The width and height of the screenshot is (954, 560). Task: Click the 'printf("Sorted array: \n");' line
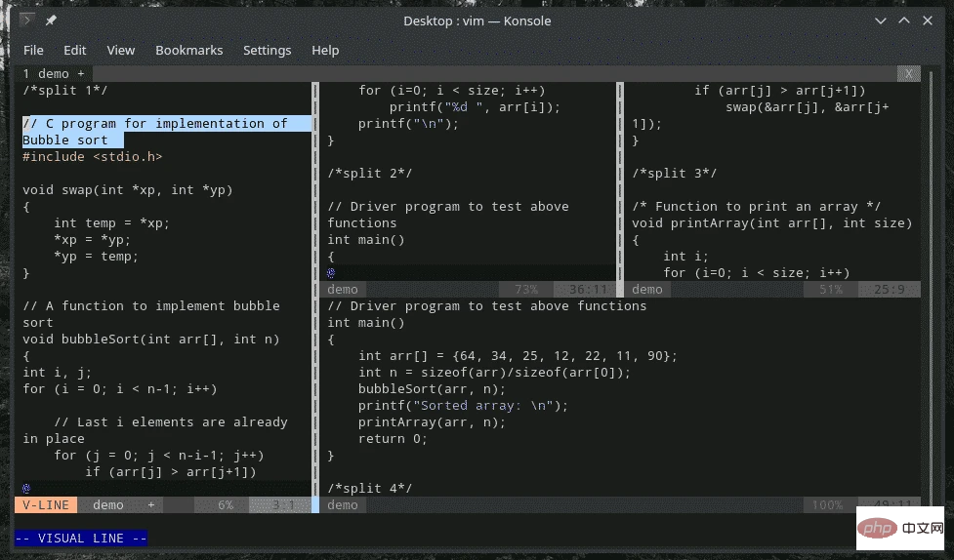462,405
